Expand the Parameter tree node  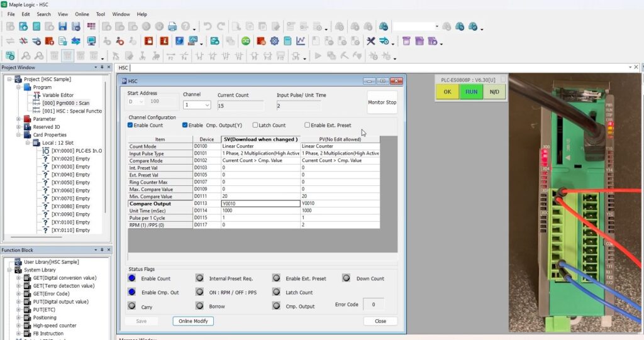(x=18, y=119)
